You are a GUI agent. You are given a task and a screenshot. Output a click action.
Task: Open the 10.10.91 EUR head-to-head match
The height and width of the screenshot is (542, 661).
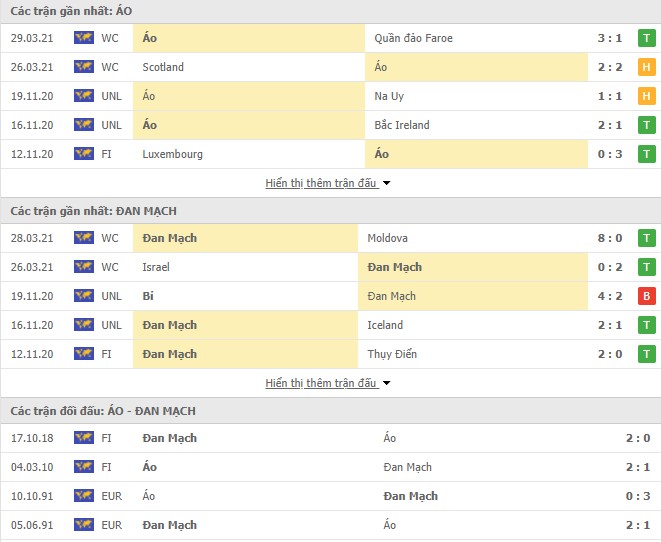(330, 496)
